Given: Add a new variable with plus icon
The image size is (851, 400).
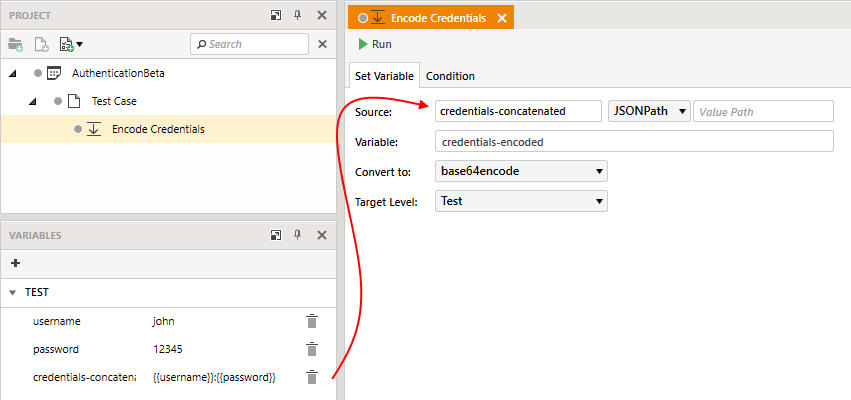Looking at the screenshot, I should tap(16, 263).
